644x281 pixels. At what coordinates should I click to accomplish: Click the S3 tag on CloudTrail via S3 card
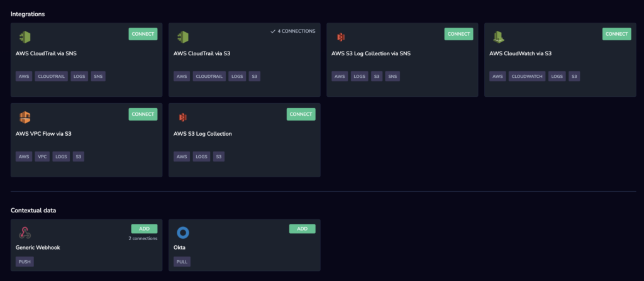(255, 77)
